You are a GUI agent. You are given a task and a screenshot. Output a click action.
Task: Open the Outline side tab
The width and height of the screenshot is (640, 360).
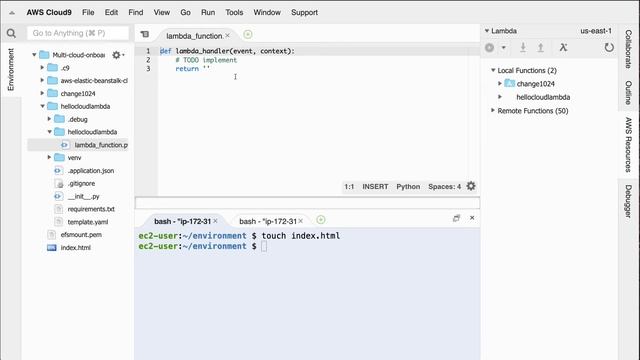pyautogui.click(x=629, y=93)
